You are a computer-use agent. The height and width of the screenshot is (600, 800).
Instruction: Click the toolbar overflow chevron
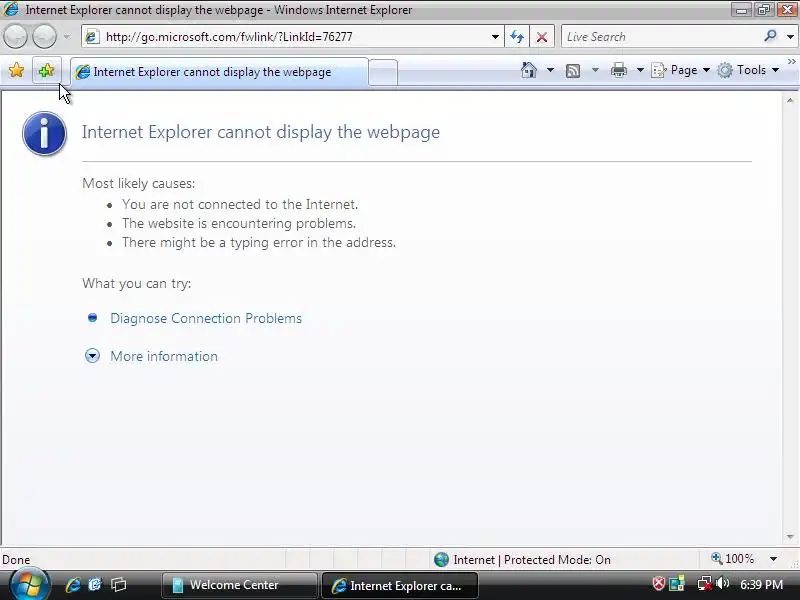(792, 62)
